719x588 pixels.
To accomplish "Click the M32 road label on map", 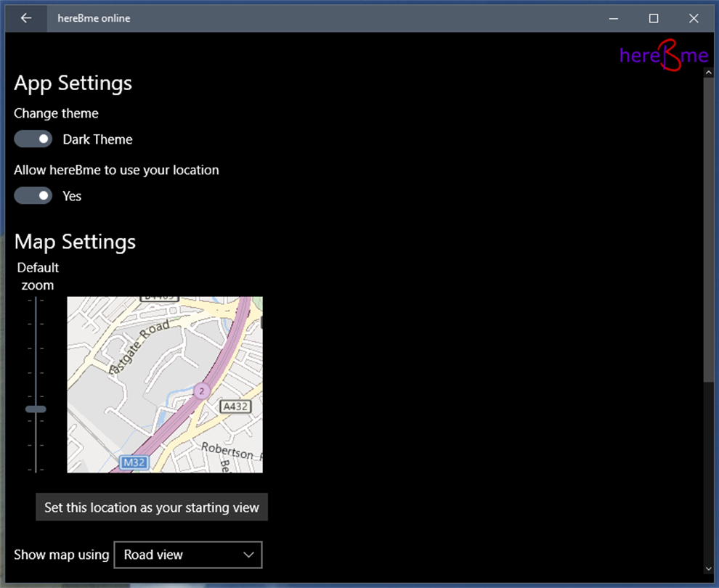I will (134, 462).
